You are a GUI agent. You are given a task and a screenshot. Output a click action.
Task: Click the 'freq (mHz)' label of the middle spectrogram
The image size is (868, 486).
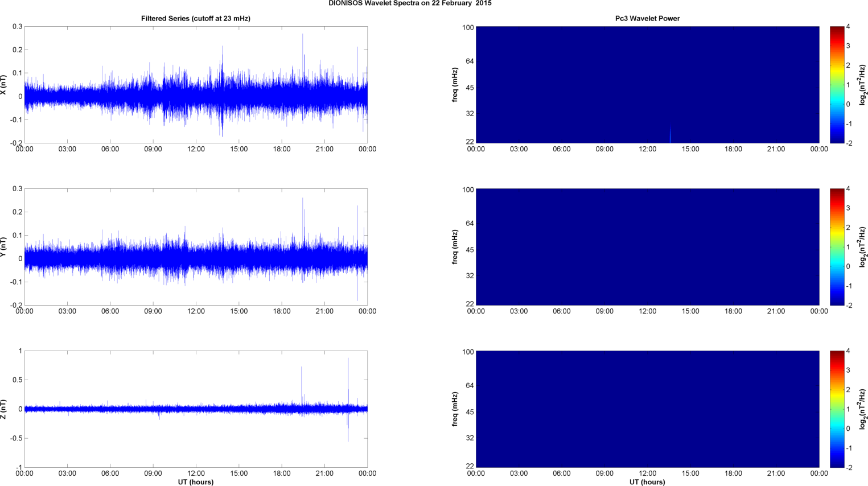click(x=455, y=247)
